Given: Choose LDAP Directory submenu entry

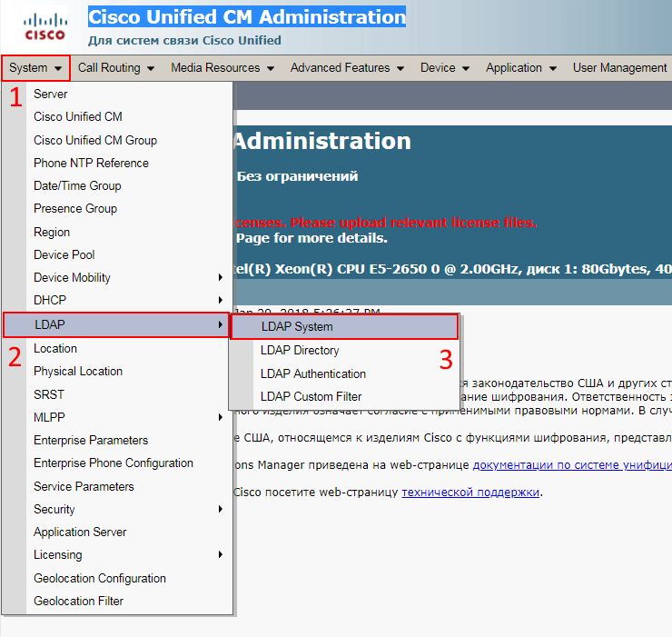Looking at the screenshot, I should click(x=300, y=351).
